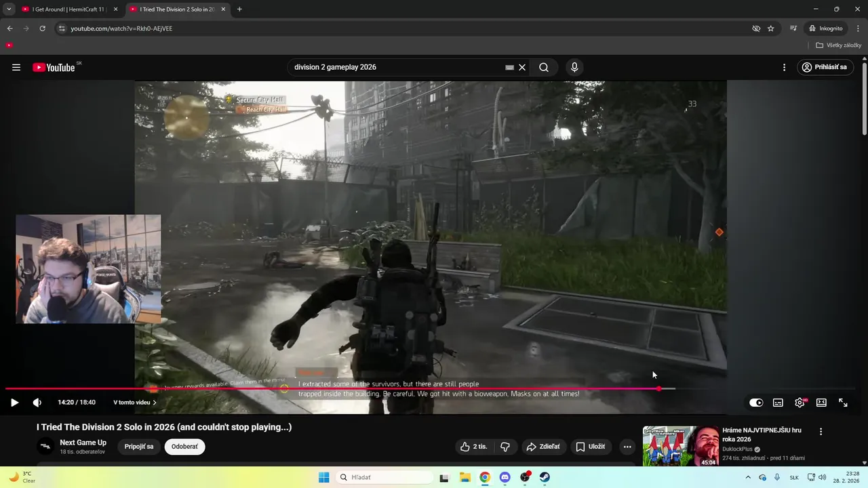Mute the video volume

coord(37,403)
